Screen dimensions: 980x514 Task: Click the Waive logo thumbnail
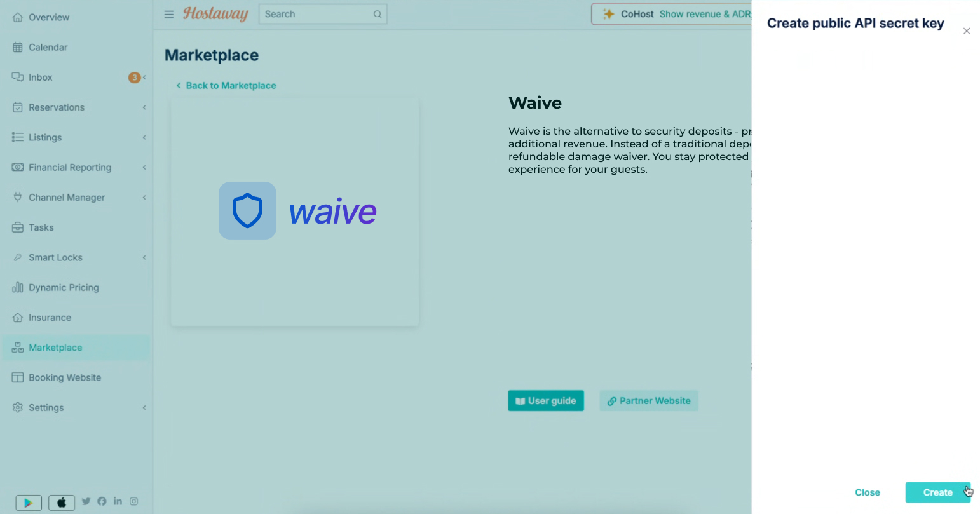tap(295, 212)
